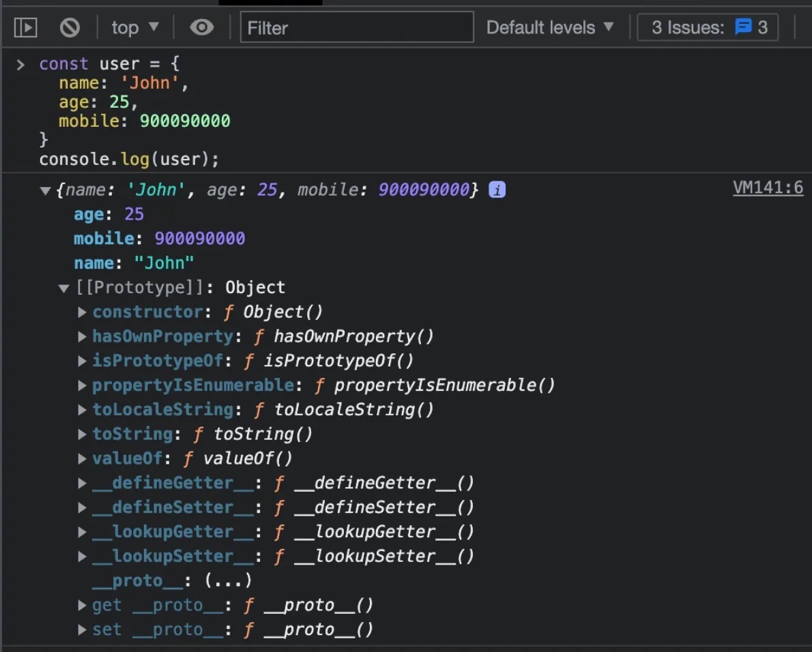Open the top execution context dropdown
812x652 pixels.
pos(134,27)
